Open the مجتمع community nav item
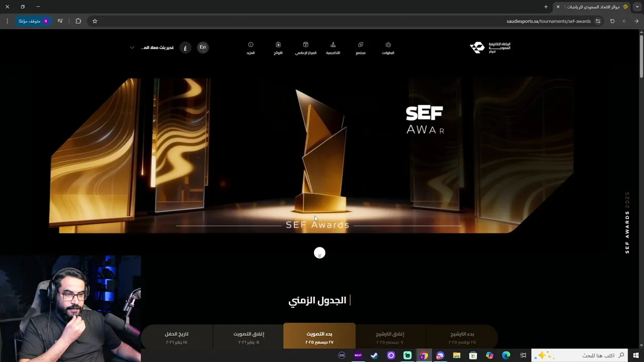Screen dimensions: 644x362 pyautogui.click(x=360, y=48)
